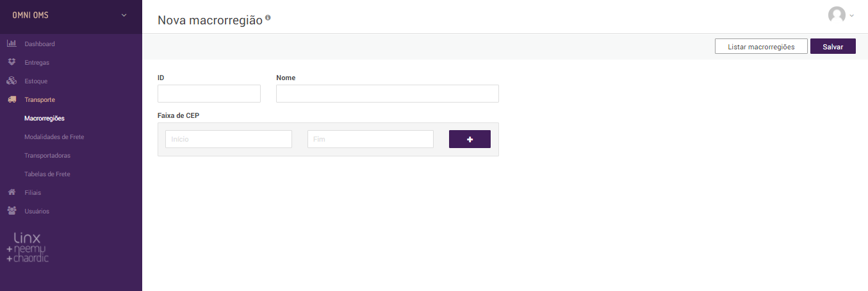This screenshot has height=291, width=868.
Task: Collapse the Transporte menu section
Action: tap(40, 100)
